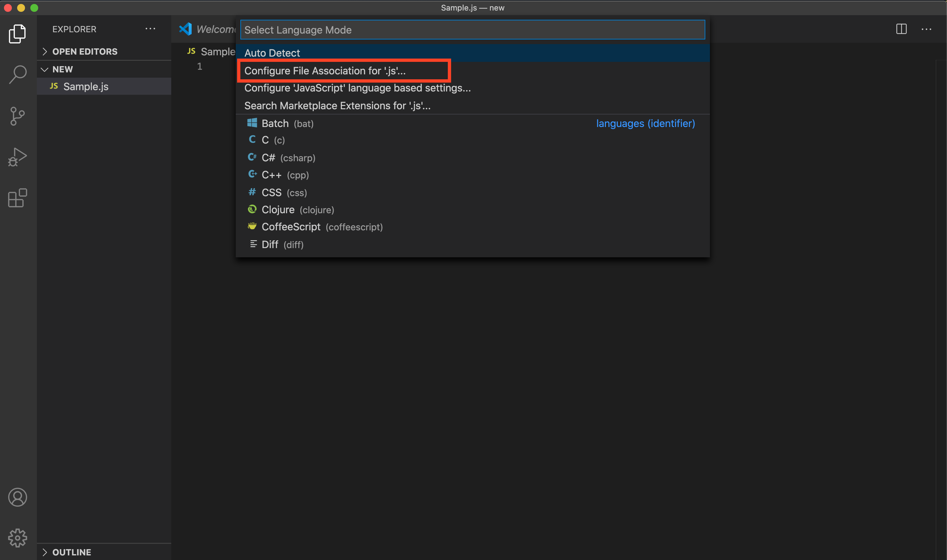Screen dimensions: 947x560
Task: Open the Run and Debug view
Action: tap(17, 157)
